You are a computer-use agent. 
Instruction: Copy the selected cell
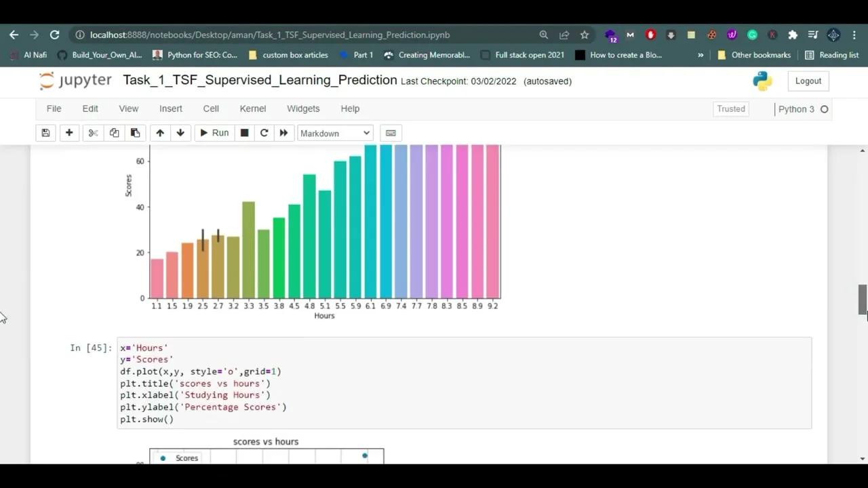point(114,133)
